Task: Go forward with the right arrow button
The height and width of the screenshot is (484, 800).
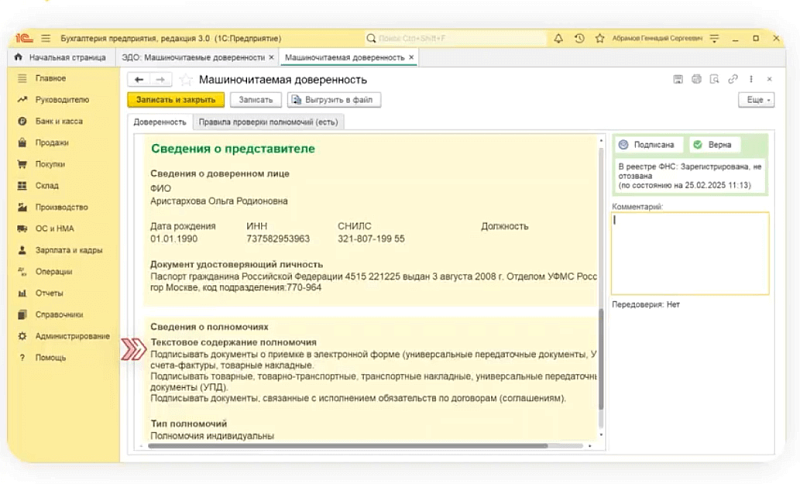Action: pyautogui.click(x=160, y=80)
